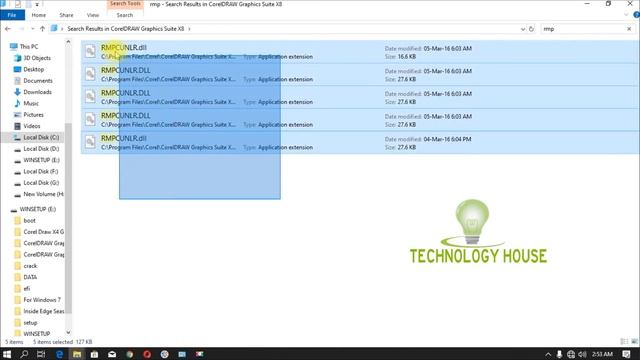Open the efi folder
The height and width of the screenshot is (360, 640).
pos(27,289)
